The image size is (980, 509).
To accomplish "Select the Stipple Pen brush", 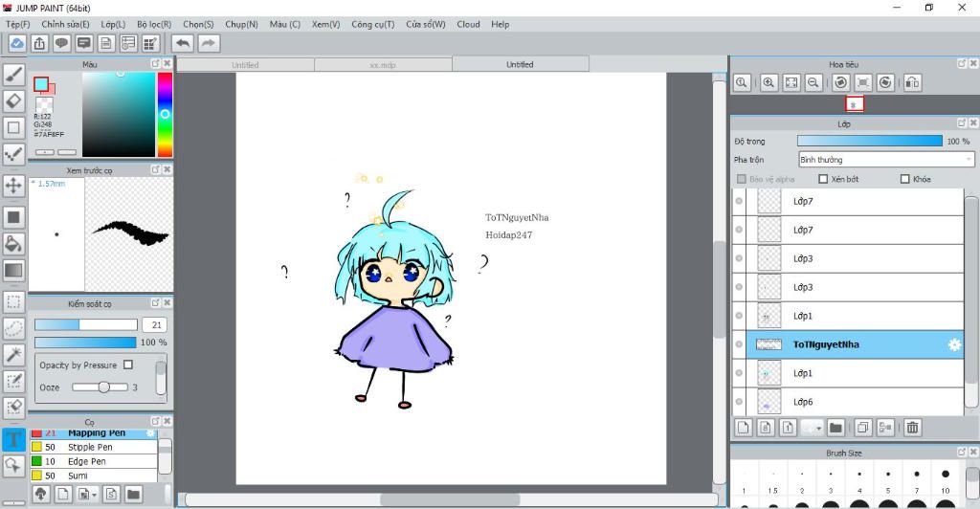I will (x=94, y=447).
